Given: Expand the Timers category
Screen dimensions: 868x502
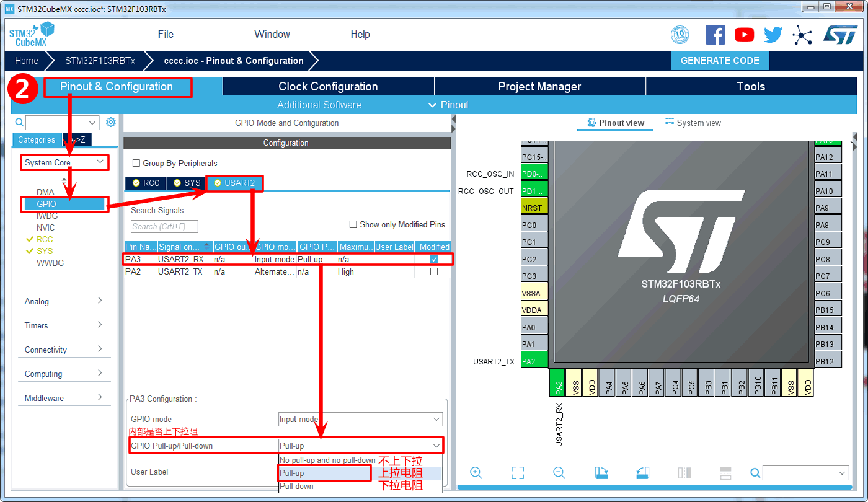Looking at the screenshot, I should tap(64, 325).
